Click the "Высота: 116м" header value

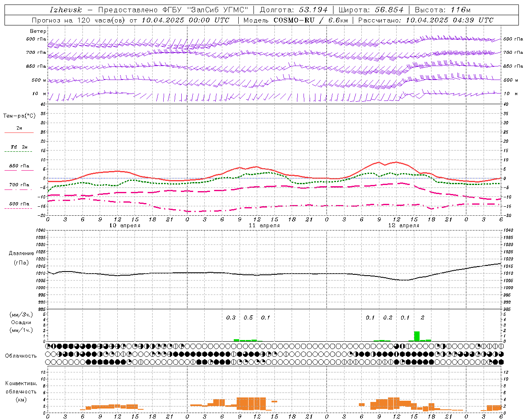click(443, 10)
